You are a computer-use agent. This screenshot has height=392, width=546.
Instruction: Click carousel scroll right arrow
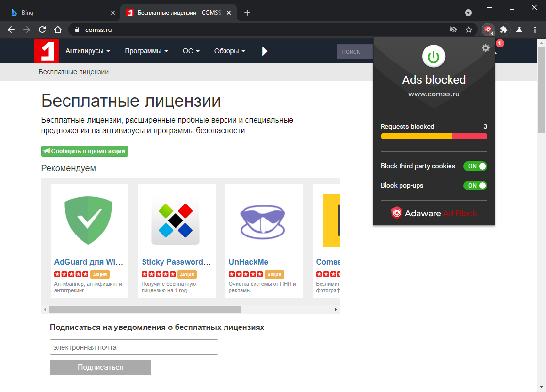(x=336, y=309)
